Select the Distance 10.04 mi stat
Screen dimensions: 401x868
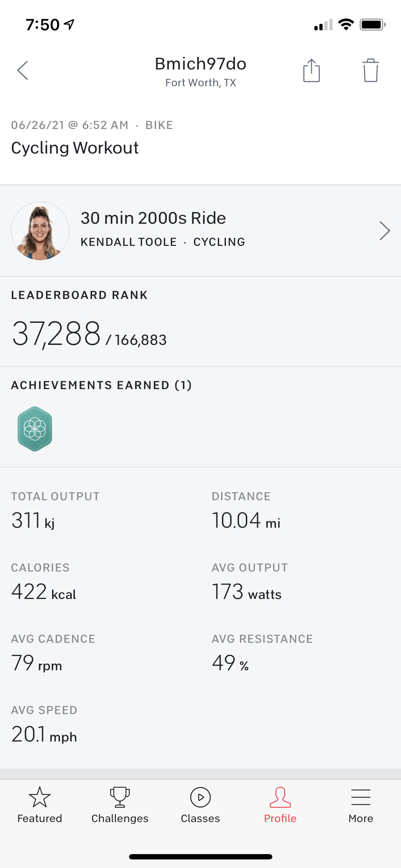click(x=246, y=520)
